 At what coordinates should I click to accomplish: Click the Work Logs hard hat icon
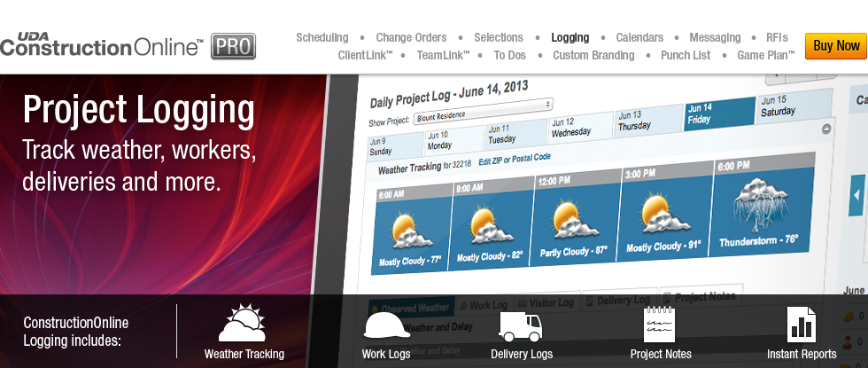tap(386, 325)
